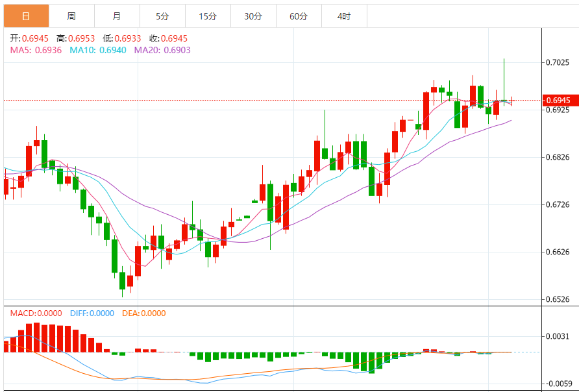
Task: Click the close price 收:0.6945
Action: (168, 38)
